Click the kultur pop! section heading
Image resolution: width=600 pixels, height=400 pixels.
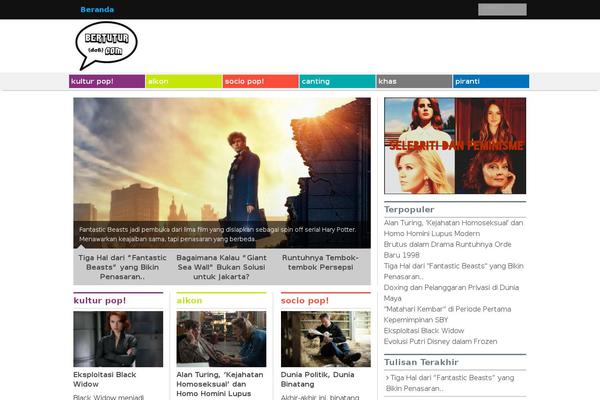tap(99, 300)
